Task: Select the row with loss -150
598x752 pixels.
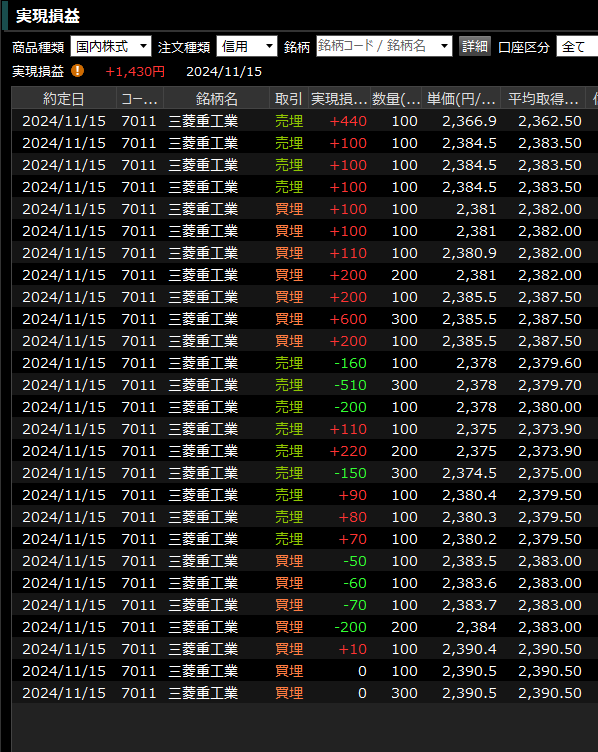Action: [305, 473]
